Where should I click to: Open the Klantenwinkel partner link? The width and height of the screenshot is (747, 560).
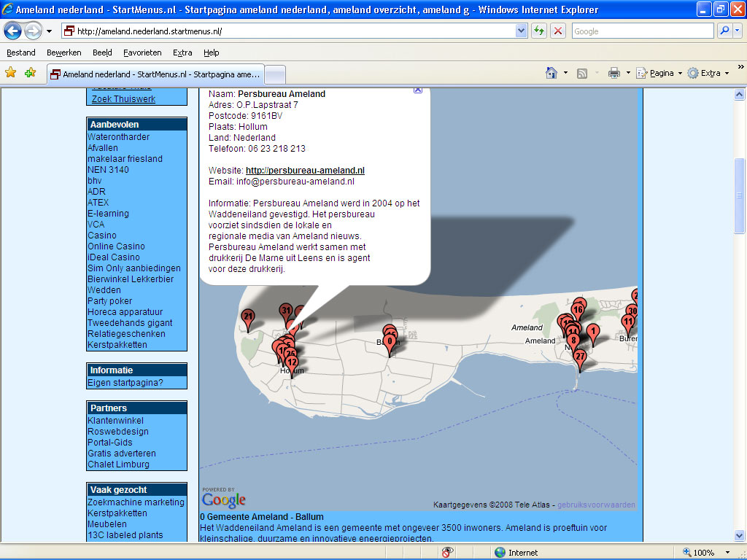coord(115,421)
